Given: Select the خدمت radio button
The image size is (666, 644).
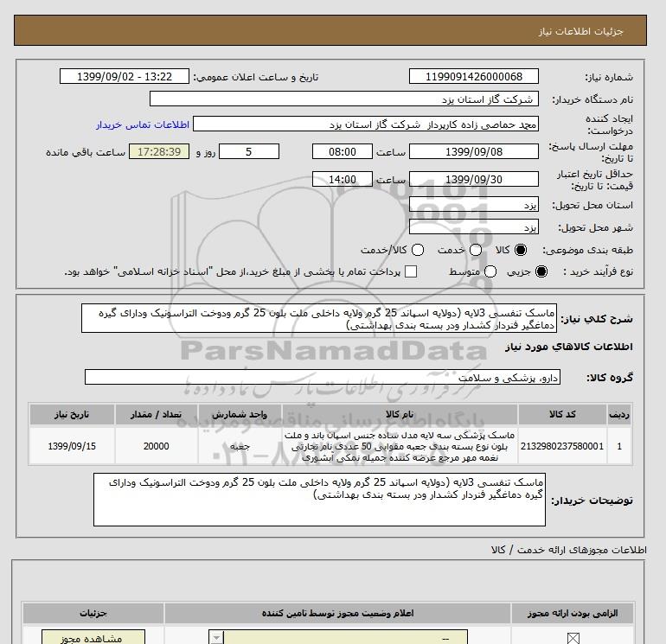Looking at the screenshot, I should [x=476, y=250].
